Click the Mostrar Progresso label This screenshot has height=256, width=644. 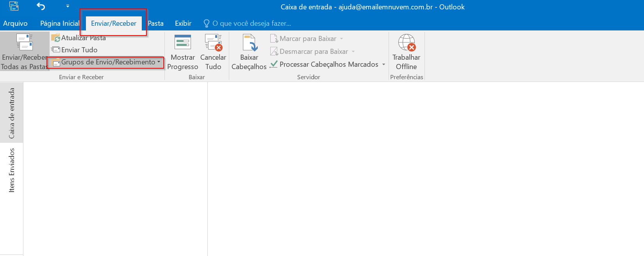(183, 62)
